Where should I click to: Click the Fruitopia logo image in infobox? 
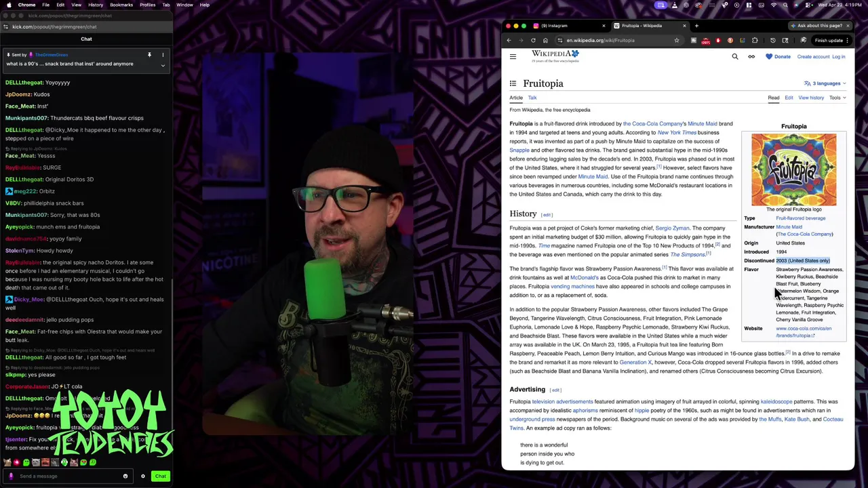793,169
